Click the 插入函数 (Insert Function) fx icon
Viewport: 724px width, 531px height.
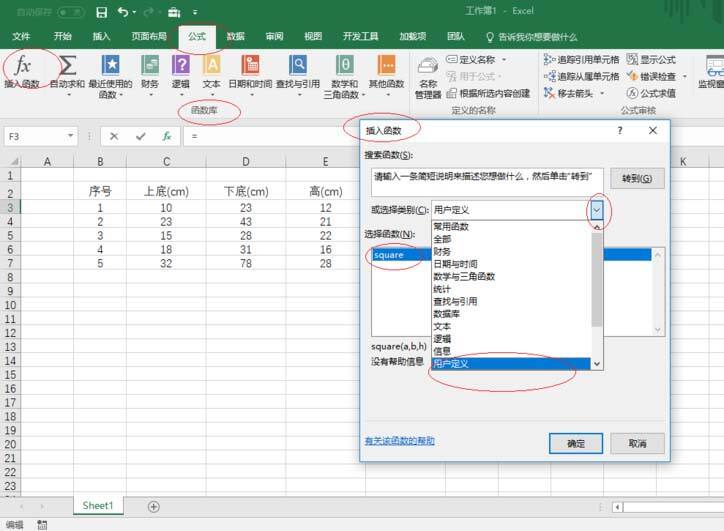point(21,66)
